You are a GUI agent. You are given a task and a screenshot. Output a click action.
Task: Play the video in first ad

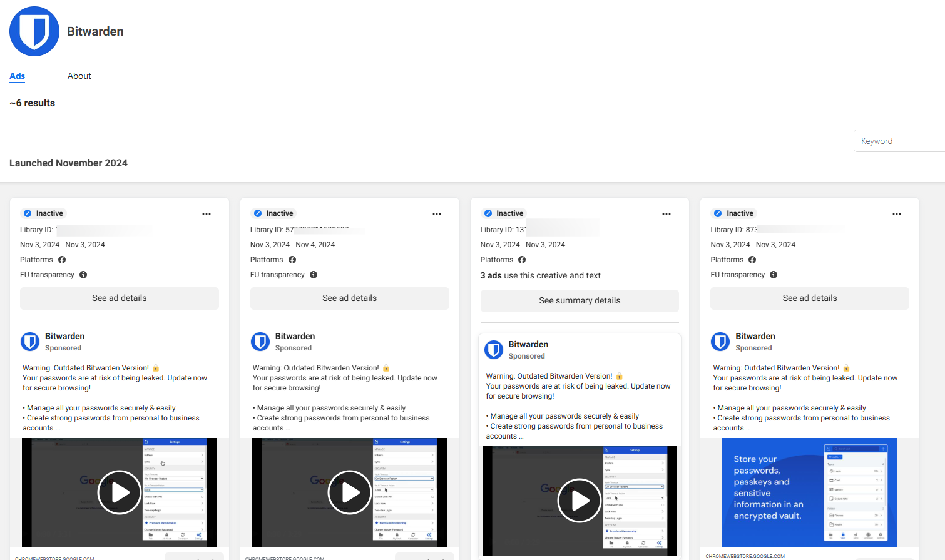coord(120,492)
